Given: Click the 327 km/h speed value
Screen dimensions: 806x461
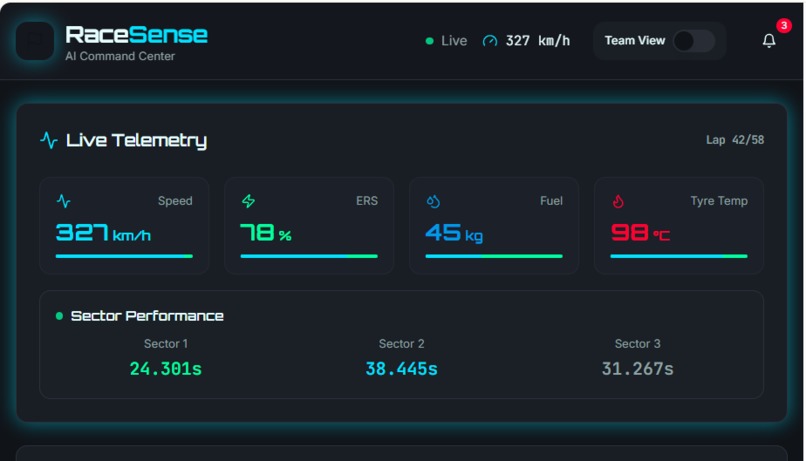Looking at the screenshot, I should (103, 232).
